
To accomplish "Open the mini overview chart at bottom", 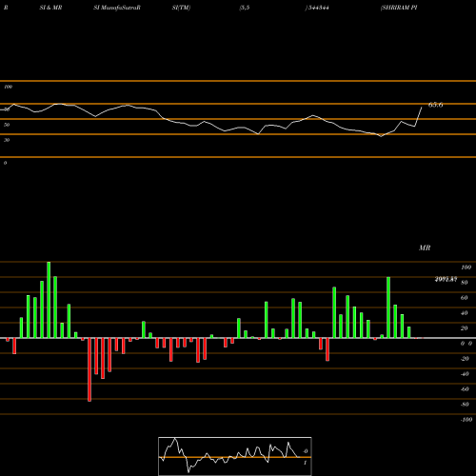I will coord(235,456).
